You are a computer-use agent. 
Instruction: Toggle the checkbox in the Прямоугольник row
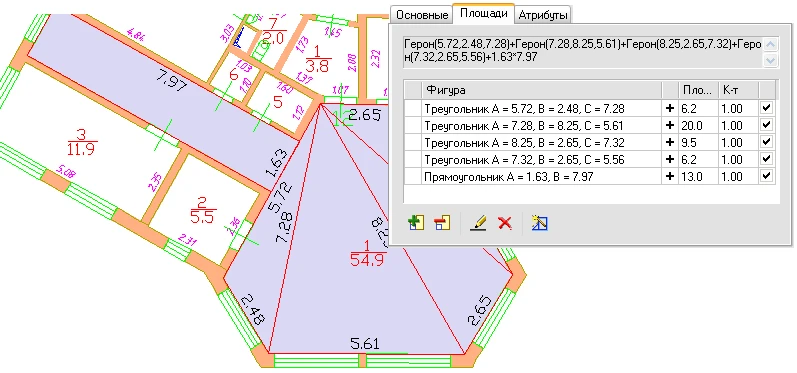(767, 176)
